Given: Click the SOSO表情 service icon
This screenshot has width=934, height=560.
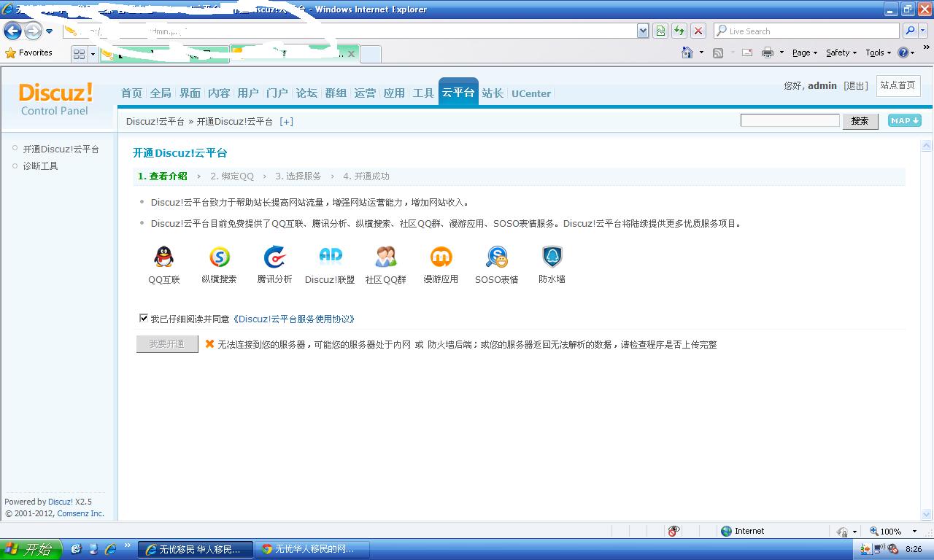Looking at the screenshot, I should click(497, 257).
